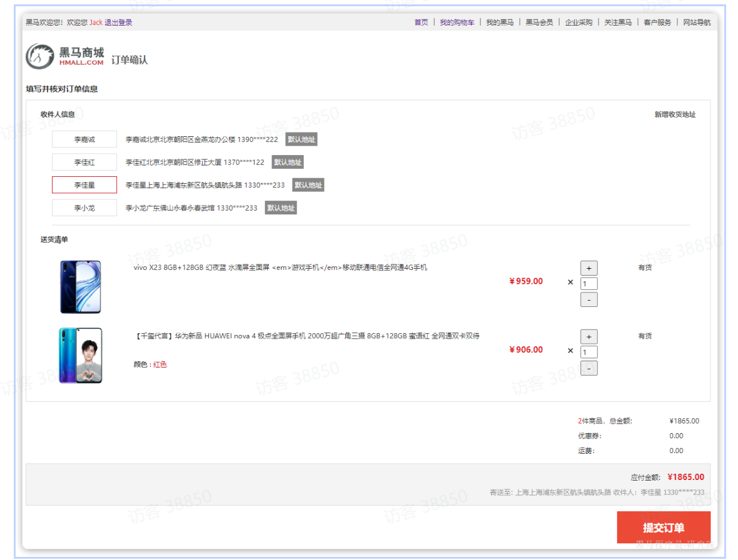Click the HUAWEI nova 4 quantity field
The height and width of the screenshot is (560, 738).
point(589,352)
